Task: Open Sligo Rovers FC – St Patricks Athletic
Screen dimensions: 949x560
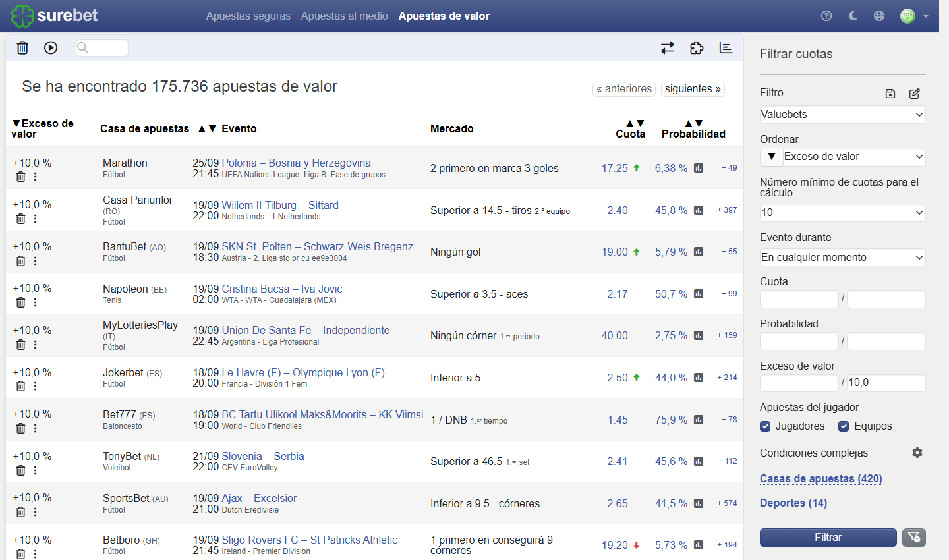Action: (310, 540)
